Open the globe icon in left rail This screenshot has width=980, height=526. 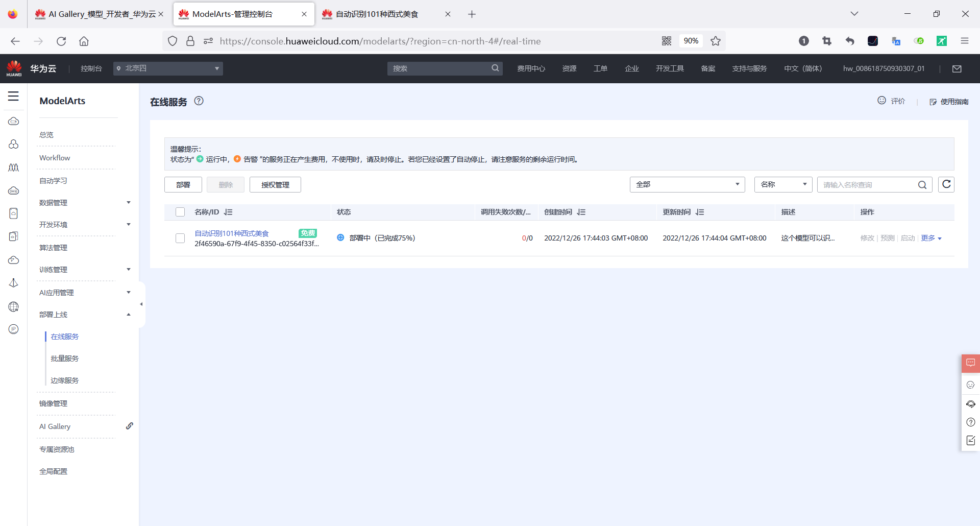(14, 306)
